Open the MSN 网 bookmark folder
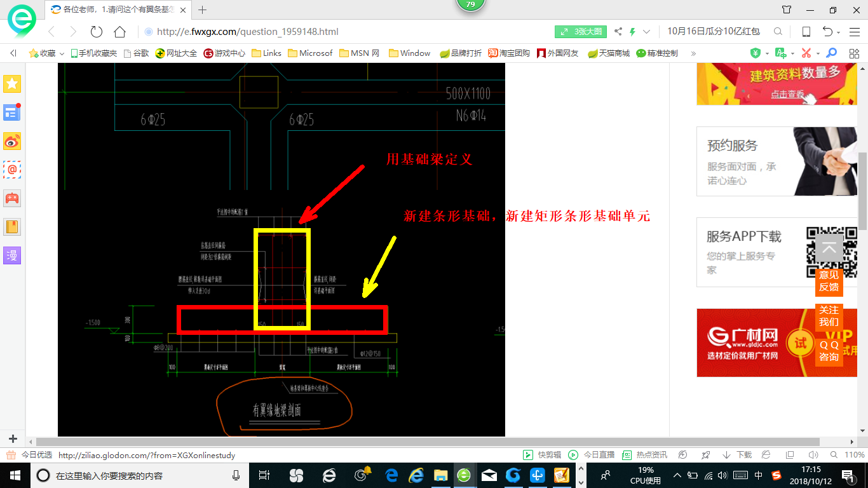Viewport: 868px width, 488px height. tap(359, 53)
